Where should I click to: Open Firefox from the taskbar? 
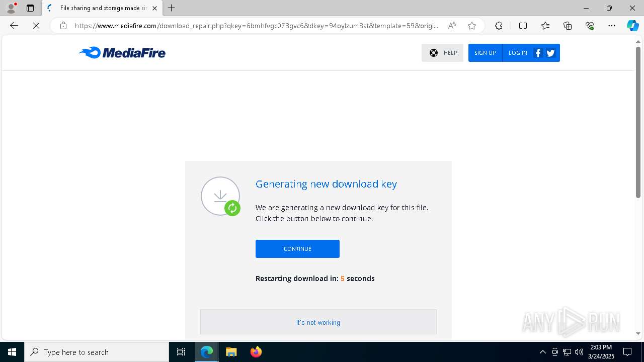[x=256, y=352]
